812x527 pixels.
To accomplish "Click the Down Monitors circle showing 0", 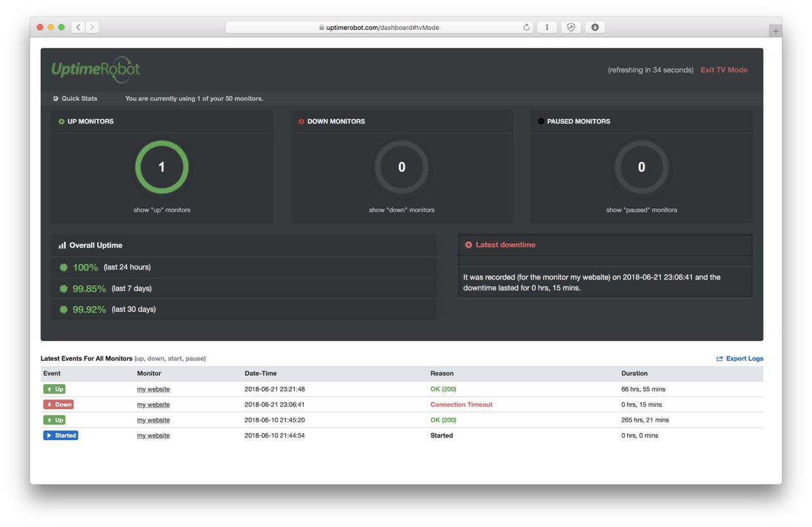I will click(402, 167).
